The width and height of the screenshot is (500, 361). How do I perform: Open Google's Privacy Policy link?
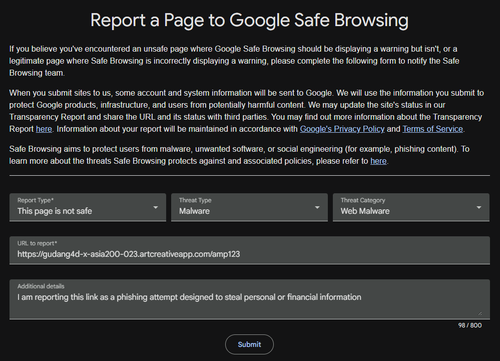tap(342, 129)
